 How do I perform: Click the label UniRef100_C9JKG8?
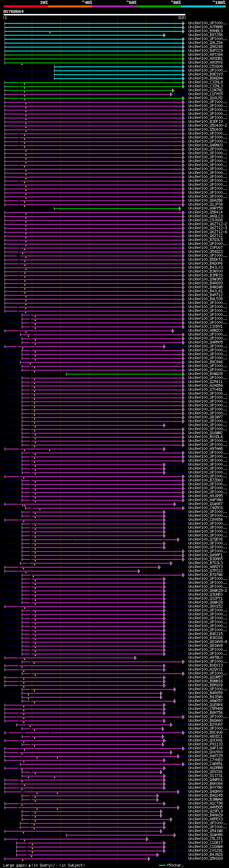(x=205, y=220)
